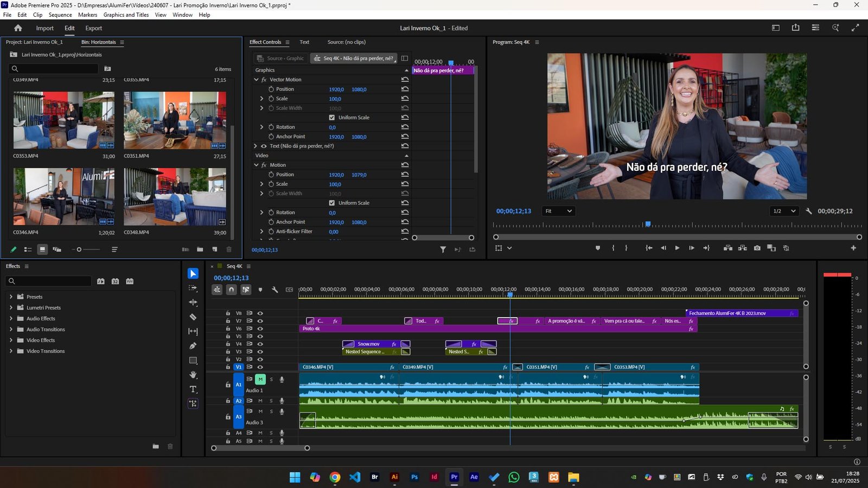Click the filter funnel in Effect Controls
Image resolution: width=868 pixels, height=488 pixels.
[x=443, y=249]
